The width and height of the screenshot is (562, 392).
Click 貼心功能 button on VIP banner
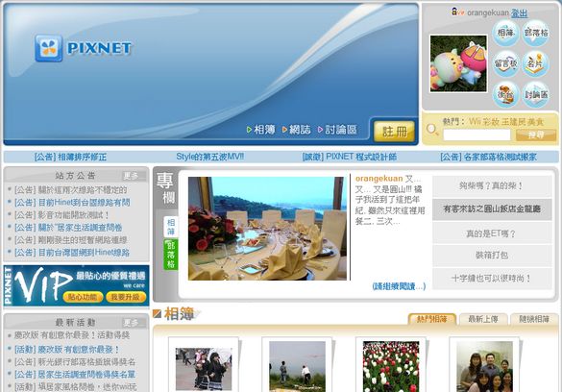pyautogui.click(x=83, y=297)
